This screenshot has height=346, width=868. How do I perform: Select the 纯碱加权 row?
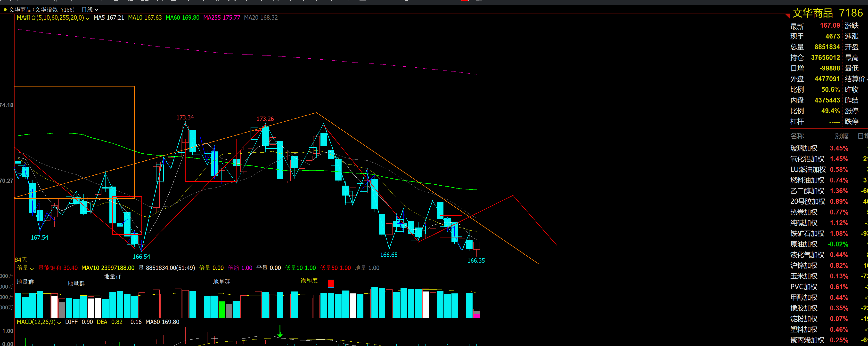[x=829, y=223]
